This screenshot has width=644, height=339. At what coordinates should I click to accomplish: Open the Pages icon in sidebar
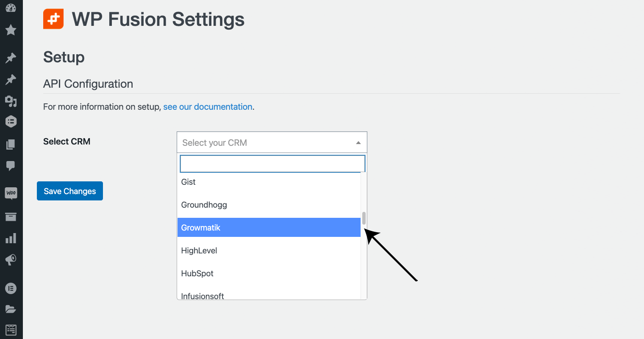pos(11,144)
